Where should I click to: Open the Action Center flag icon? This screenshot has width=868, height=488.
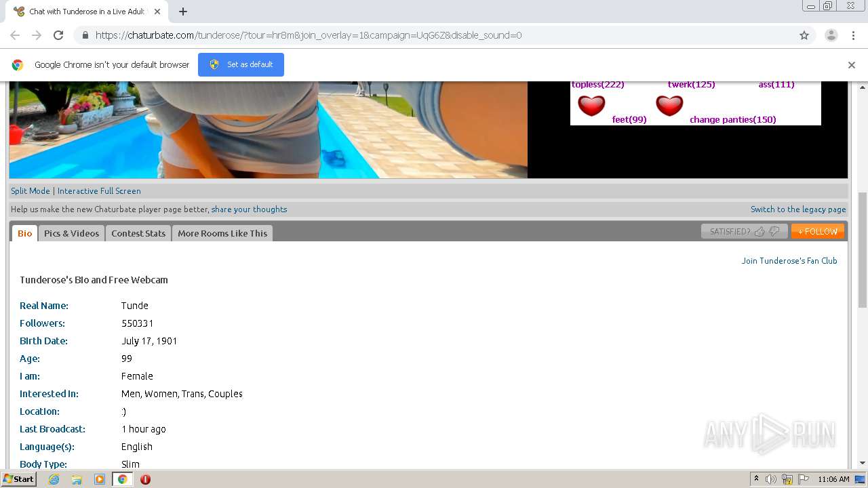(804, 479)
